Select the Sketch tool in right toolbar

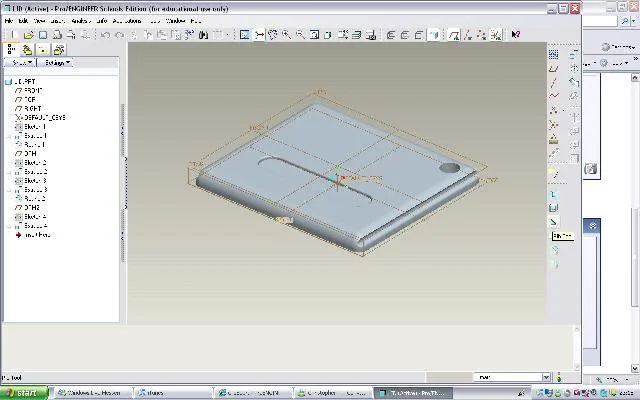coord(553,54)
